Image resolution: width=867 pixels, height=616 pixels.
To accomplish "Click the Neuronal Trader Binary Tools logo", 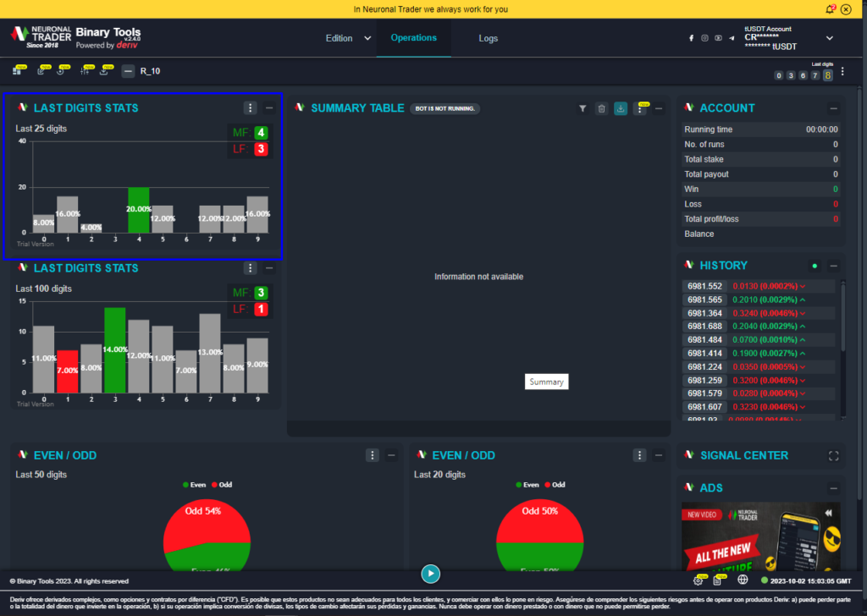I will pyautogui.click(x=75, y=37).
